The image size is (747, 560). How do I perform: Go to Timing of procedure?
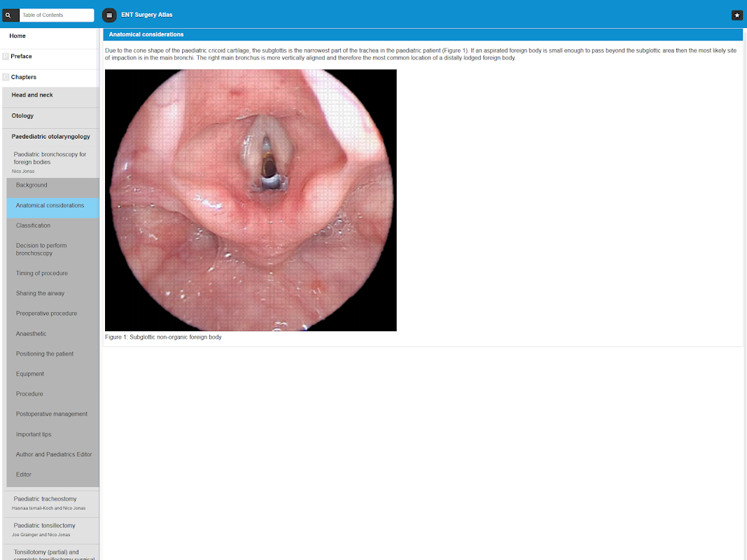53,273
